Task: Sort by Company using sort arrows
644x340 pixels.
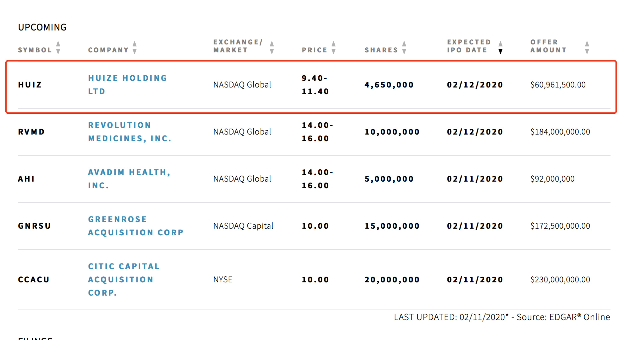Action: pyautogui.click(x=135, y=47)
